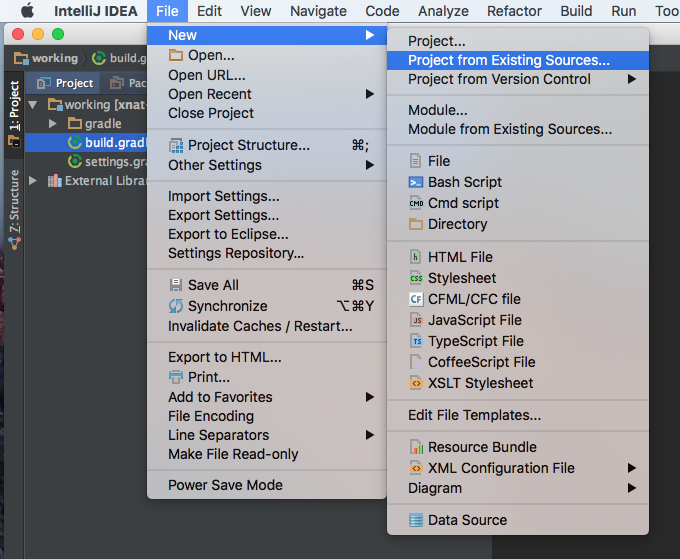Click Invalidate Caches / Restart

click(260, 326)
